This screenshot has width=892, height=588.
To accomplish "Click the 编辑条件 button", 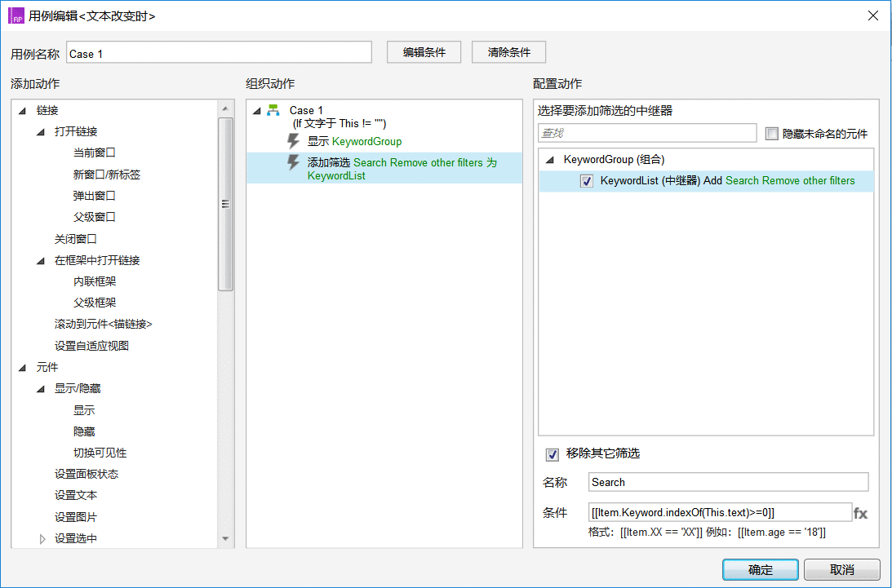I will (424, 52).
